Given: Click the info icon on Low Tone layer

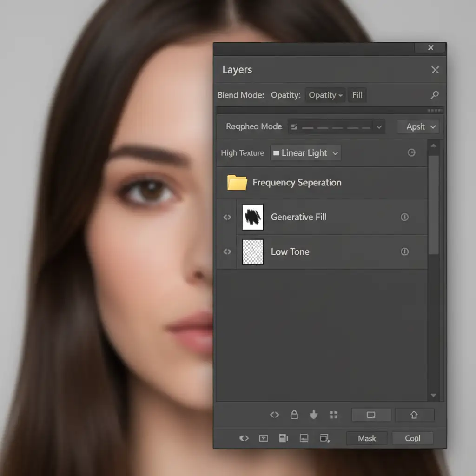Looking at the screenshot, I should point(404,251).
